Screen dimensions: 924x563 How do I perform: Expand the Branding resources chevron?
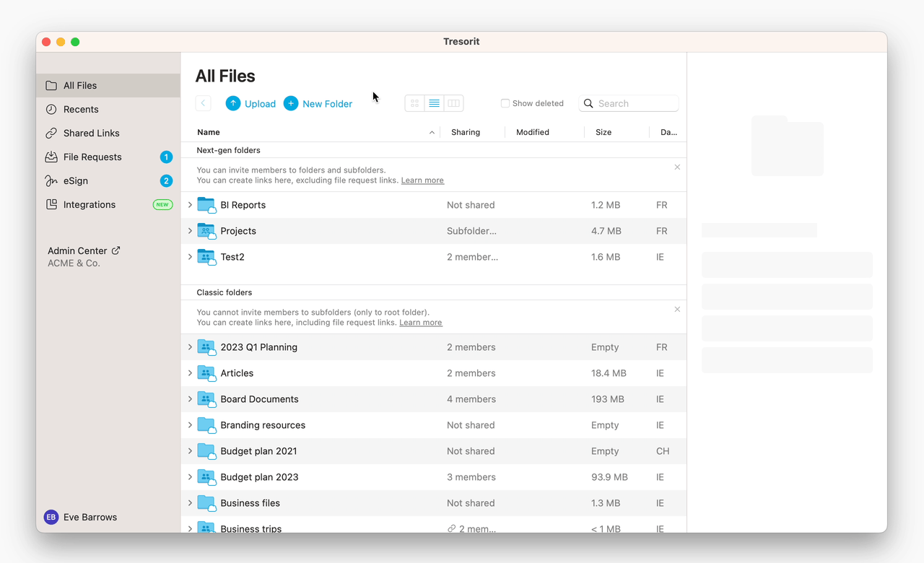(190, 425)
